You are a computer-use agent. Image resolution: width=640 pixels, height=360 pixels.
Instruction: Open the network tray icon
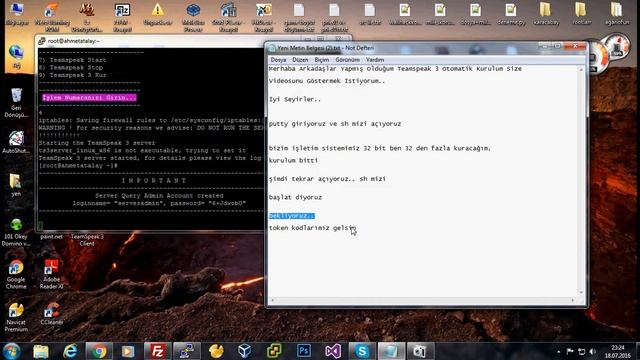(582, 351)
